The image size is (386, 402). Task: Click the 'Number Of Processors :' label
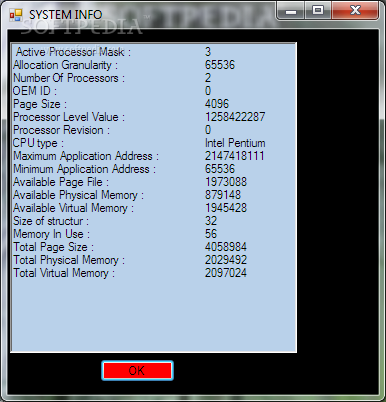(69, 78)
